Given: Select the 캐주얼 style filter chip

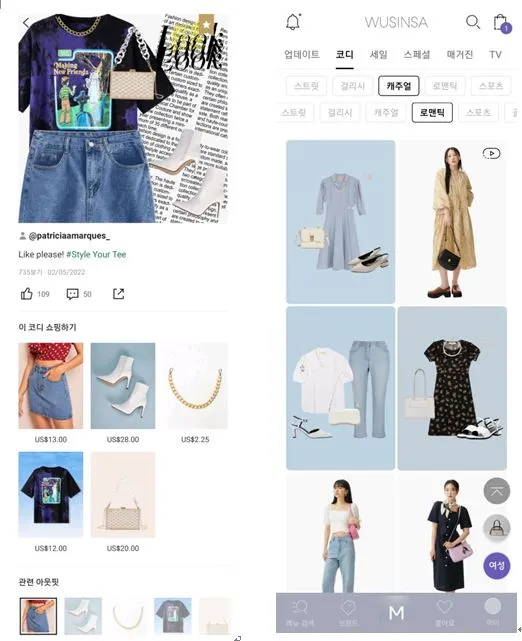Looking at the screenshot, I should 399,86.
